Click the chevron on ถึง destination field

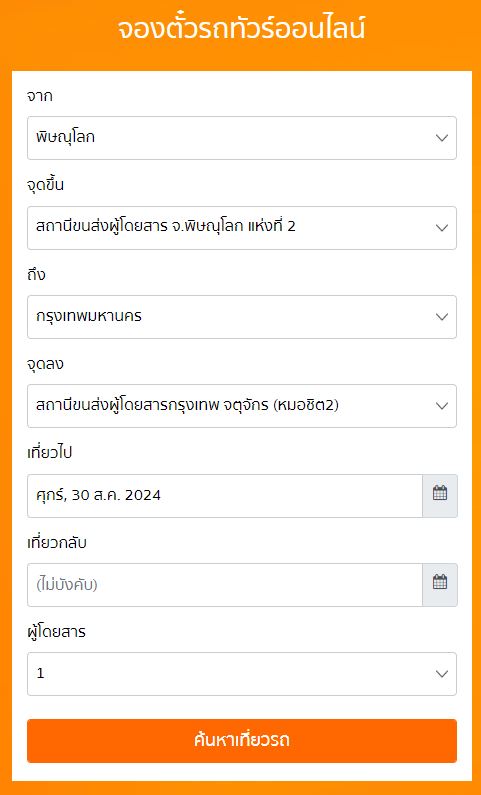point(442,317)
